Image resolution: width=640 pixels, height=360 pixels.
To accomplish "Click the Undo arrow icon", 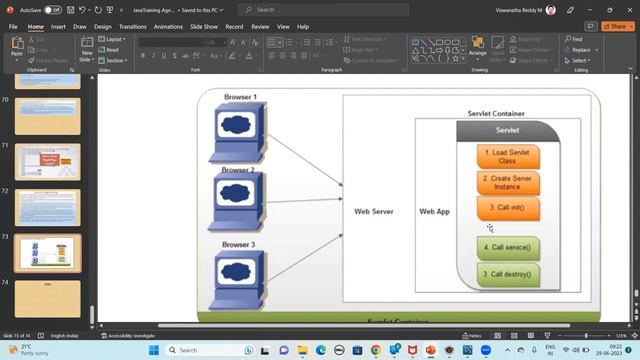I will 82,10.
